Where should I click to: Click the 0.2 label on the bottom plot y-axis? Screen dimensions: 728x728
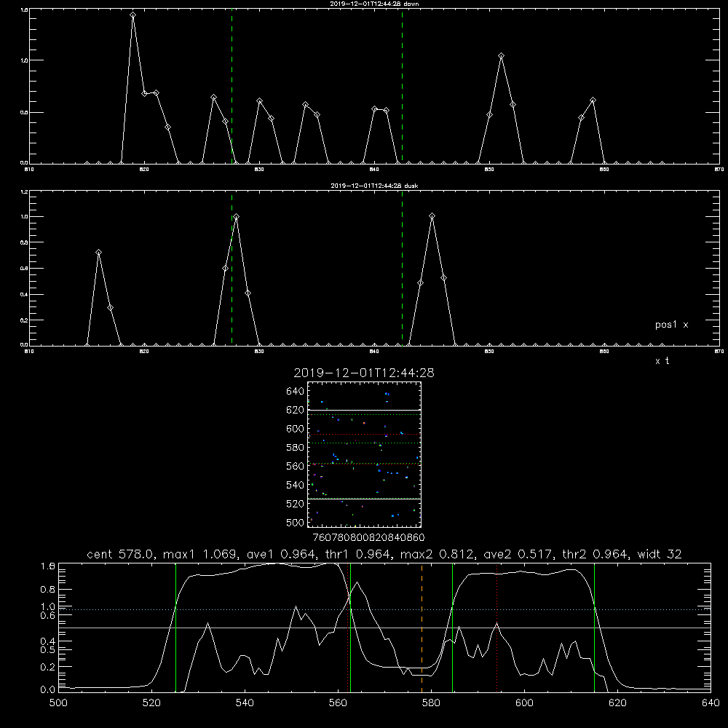48,667
